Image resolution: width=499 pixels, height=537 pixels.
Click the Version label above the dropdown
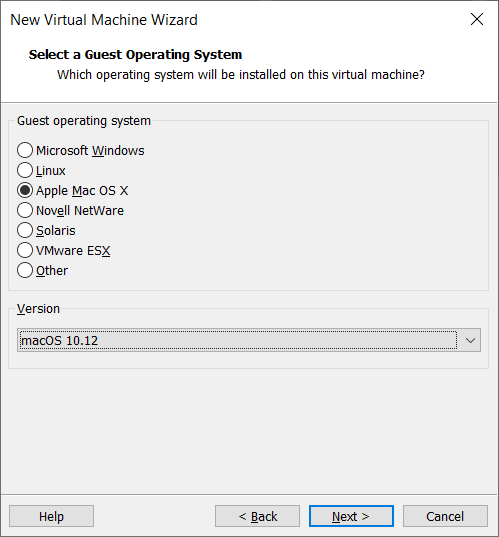tap(38, 309)
